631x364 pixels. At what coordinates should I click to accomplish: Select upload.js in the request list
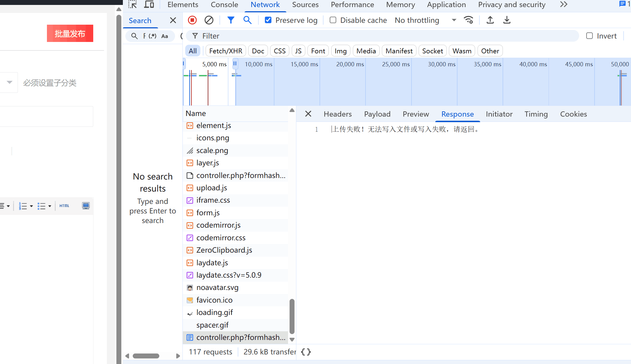point(211,188)
